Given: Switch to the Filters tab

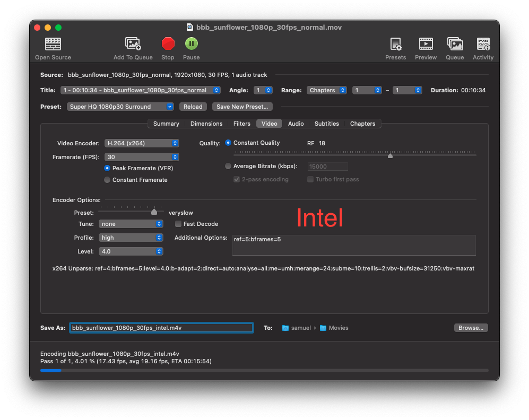Looking at the screenshot, I should point(242,124).
